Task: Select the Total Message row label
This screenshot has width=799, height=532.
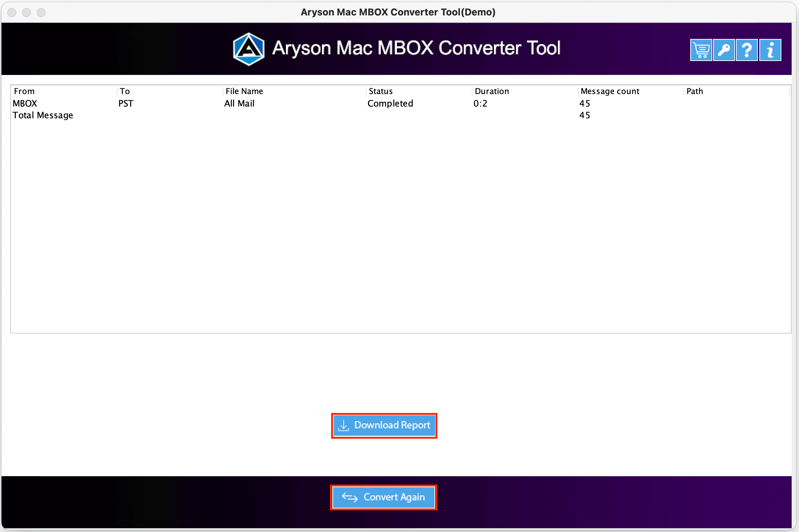Action: (x=43, y=115)
